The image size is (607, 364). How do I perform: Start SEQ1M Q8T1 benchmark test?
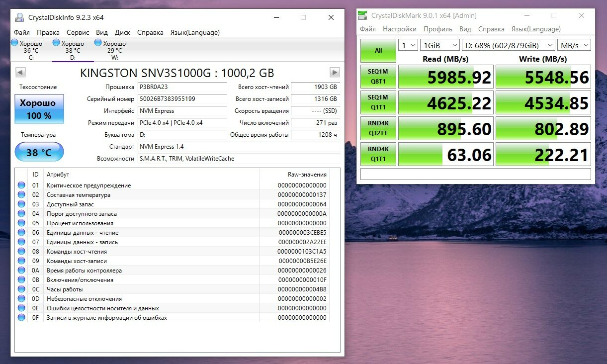click(378, 76)
